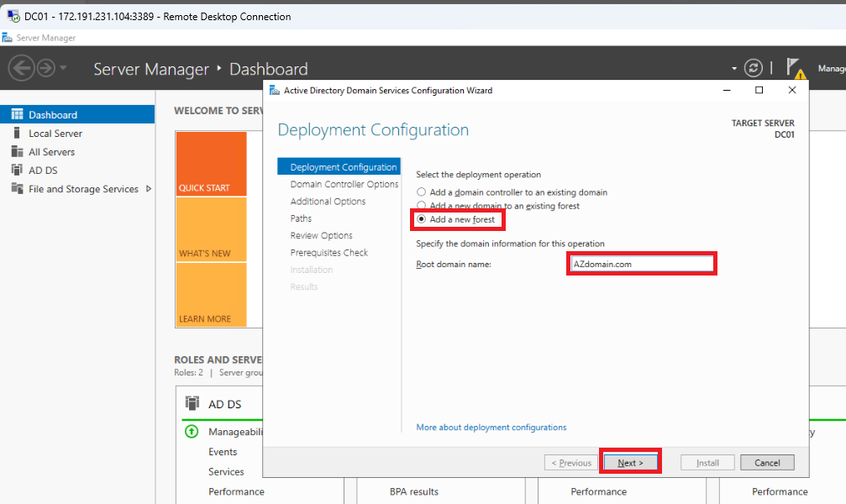Open File and Storage Services page

83,189
